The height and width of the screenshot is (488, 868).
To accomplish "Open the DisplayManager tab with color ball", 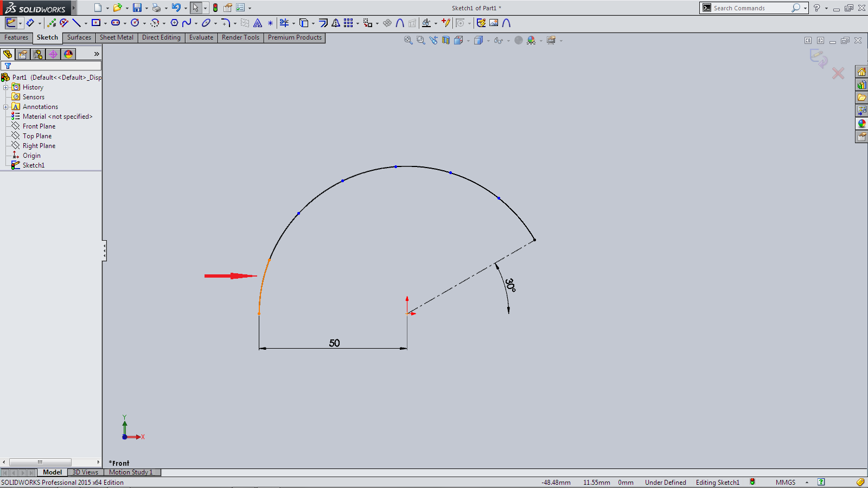I will pyautogui.click(x=68, y=54).
